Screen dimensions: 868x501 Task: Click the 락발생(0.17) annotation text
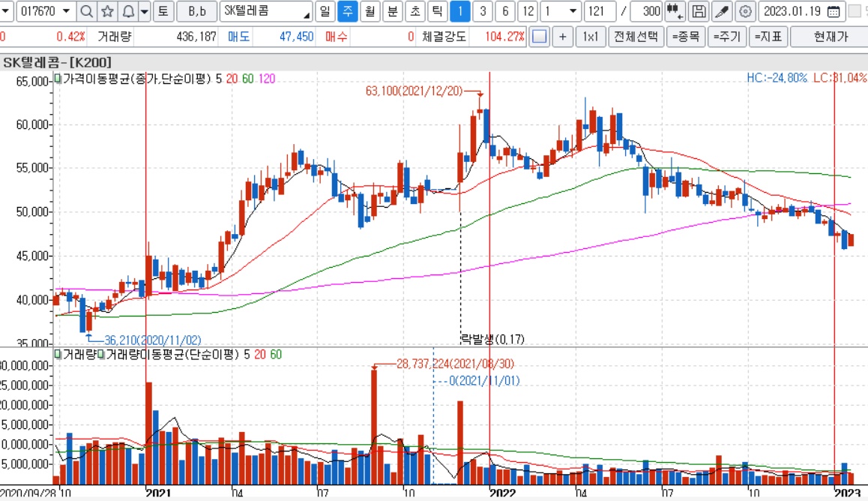pyautogui.click(x=492, y=339)
